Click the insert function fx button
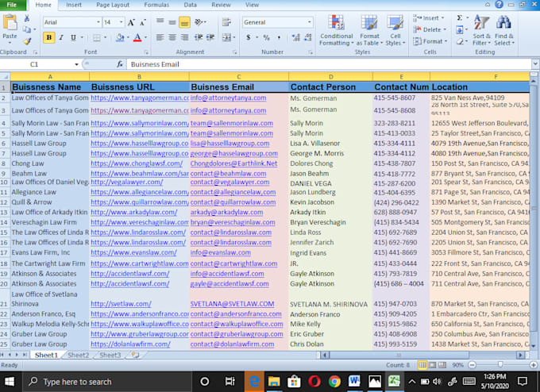This screenshot has height=392, width=540. pos(119,64)
